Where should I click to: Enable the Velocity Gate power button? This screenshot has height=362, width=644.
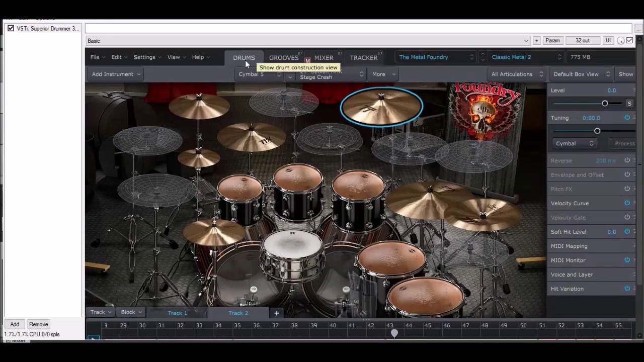tap(627, 217)
